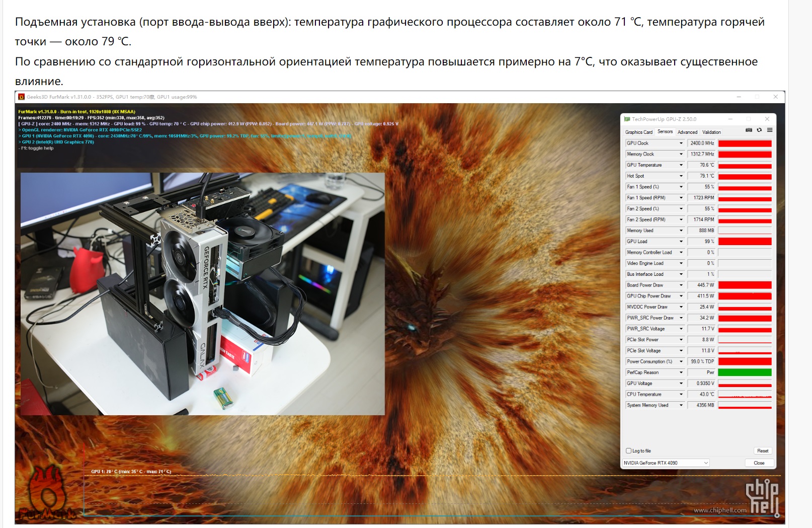Expand the PCIe Slot Power dropdown arrow
This screenshot has width=812, height=528.
(x=681, y=340)
